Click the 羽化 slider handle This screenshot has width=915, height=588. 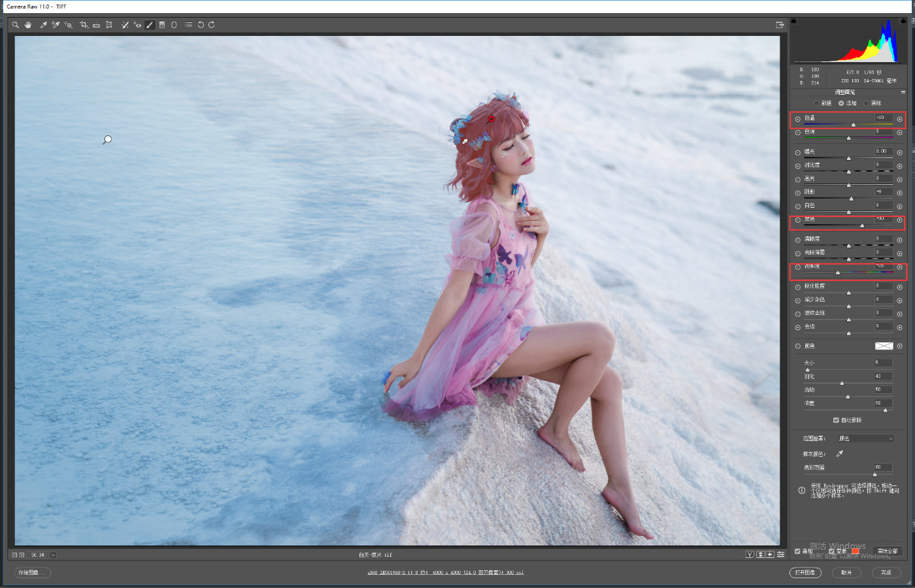pyautogui.click(x=842, y=383)
